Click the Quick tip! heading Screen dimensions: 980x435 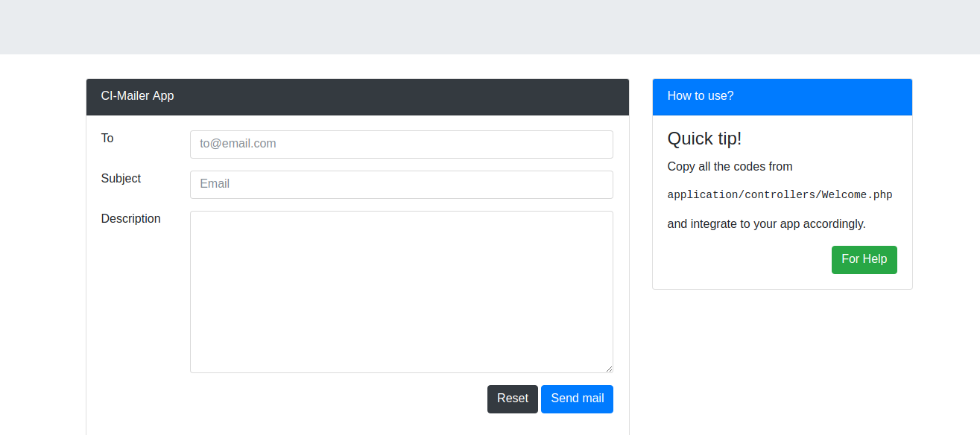coord(704,139)
